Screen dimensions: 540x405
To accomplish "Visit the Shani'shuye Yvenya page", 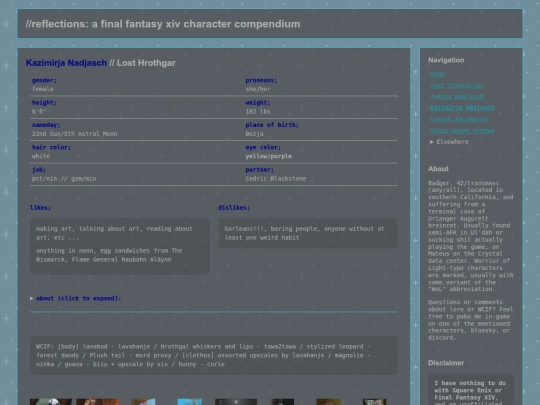I will pyautogui.click(x=462, y=131).
